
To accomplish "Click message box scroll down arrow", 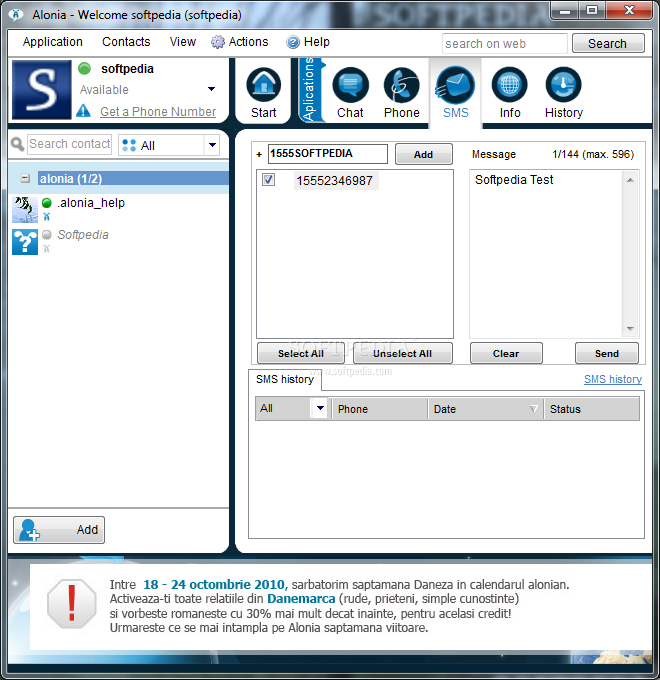I will click(x=630, y=329).
